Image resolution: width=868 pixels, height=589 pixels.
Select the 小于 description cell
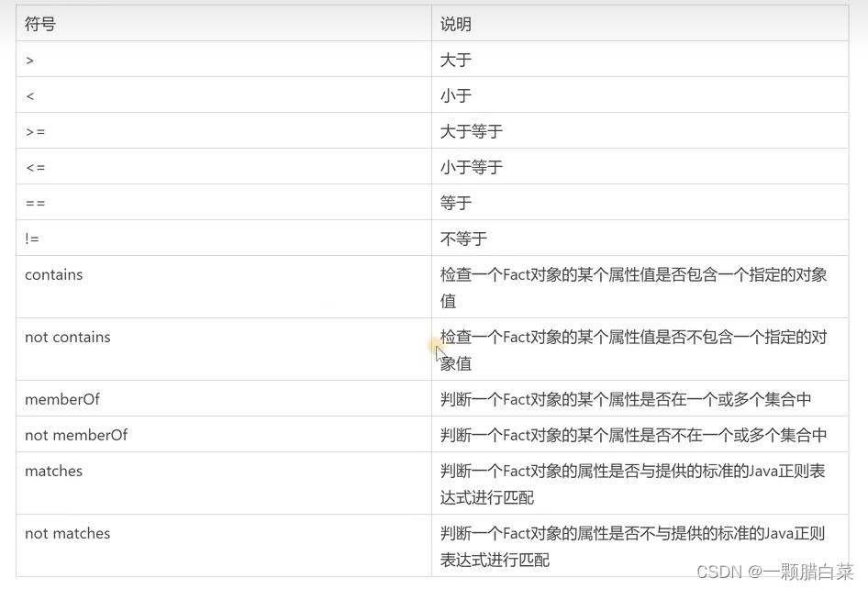(640, 95)
